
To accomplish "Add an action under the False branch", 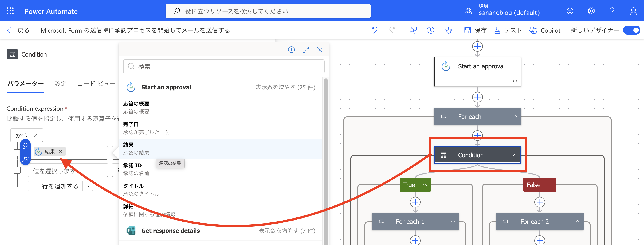I will tap(540, 202).
